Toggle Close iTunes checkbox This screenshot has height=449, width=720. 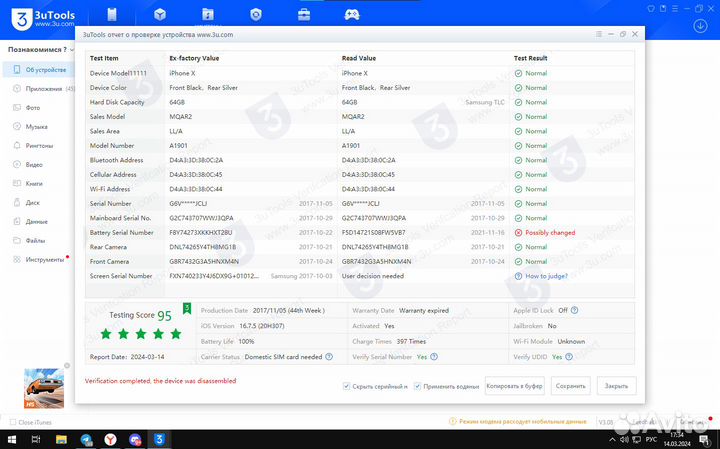tap(13, 422)
